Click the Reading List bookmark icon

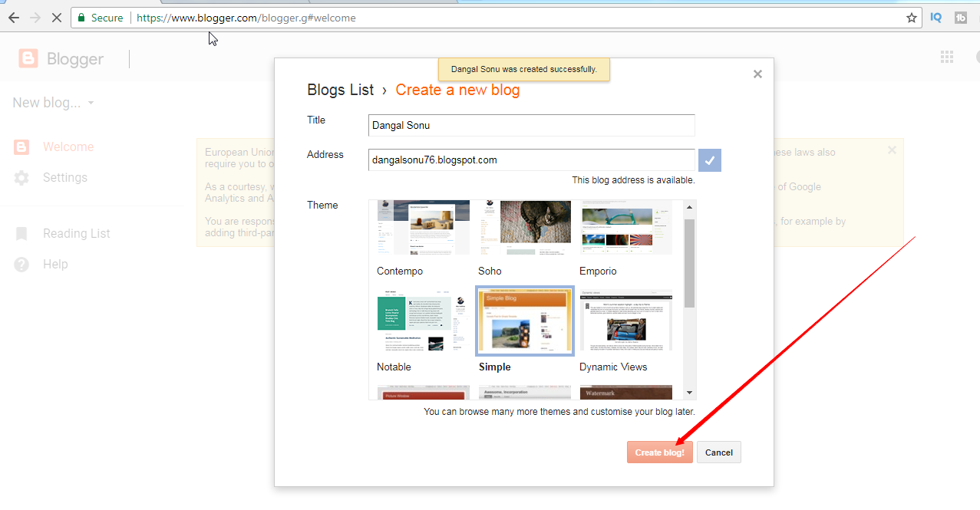point(21,234)
